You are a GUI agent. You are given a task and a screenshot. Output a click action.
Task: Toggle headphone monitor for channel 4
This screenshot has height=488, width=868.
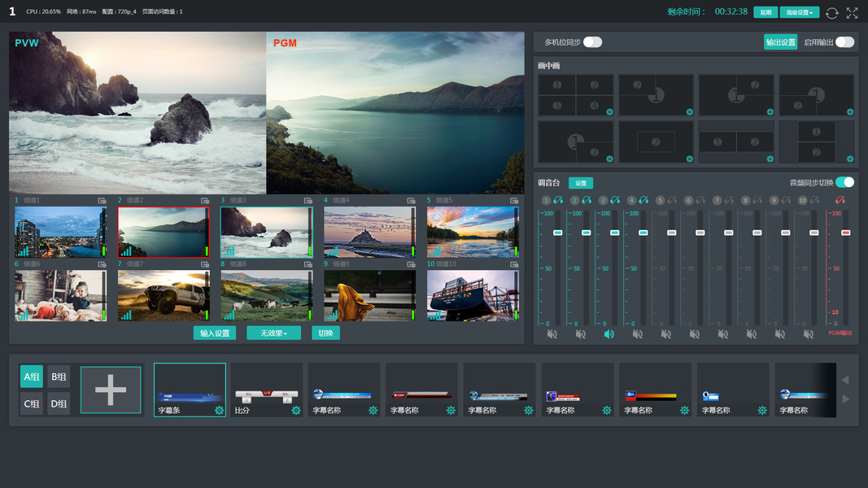643,200
